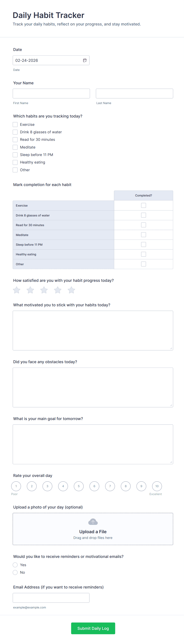Mark Sleep before 11 PM as completed in table
The image size is (184, 644).
(x=143, y=244)
